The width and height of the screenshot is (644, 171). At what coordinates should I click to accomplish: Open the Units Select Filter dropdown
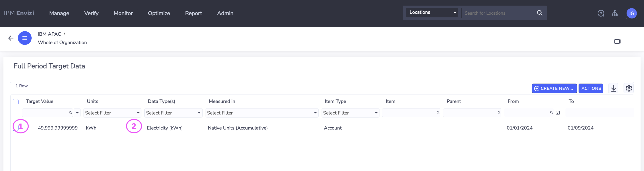click(x=112, y=113)
